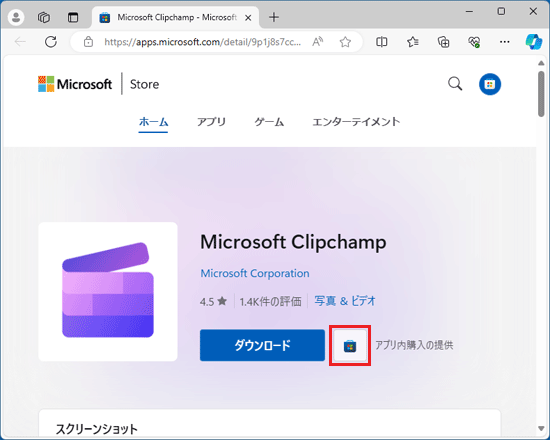Open the Favorites list icon
The height and width of the screenshot is (440, 550).
point(413,42)
